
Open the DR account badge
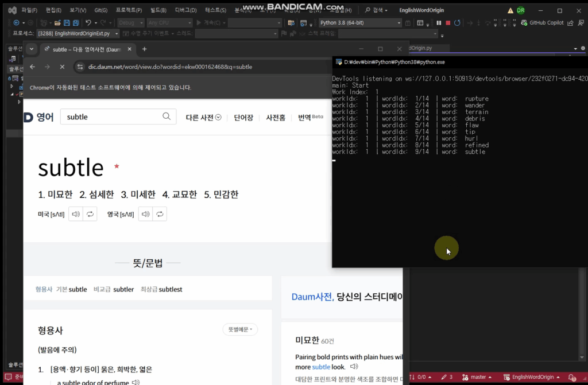click(x=520, y=10)
